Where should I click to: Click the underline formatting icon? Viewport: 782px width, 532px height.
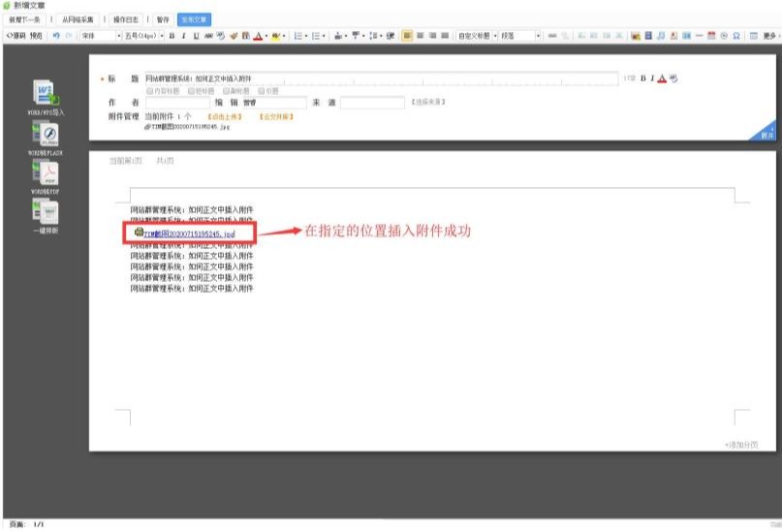click(196, 35)
